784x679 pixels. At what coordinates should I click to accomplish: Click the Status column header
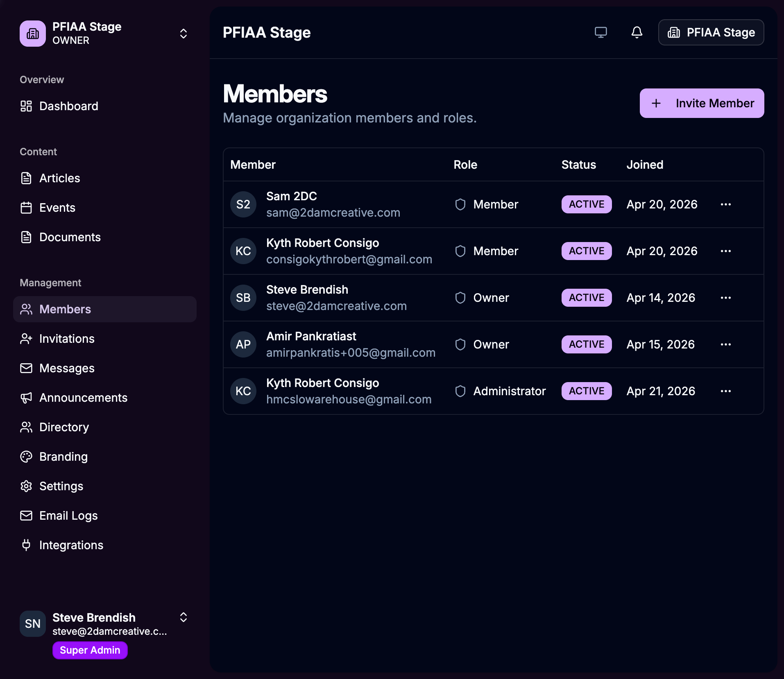pyautogui.click(x=579, y=165)
